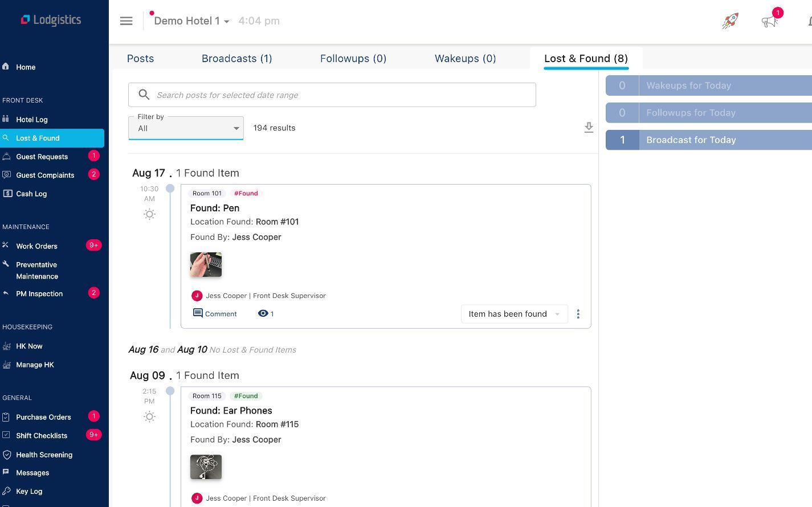Click the Found: Pen title
The image size is (812, 507).
tap(215, 208)
